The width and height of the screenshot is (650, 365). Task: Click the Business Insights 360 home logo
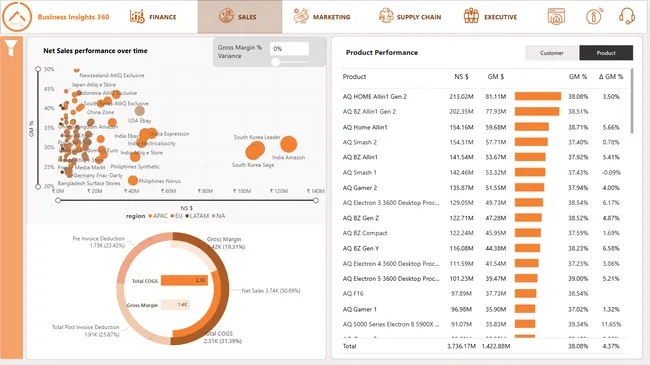pos(17,17)
